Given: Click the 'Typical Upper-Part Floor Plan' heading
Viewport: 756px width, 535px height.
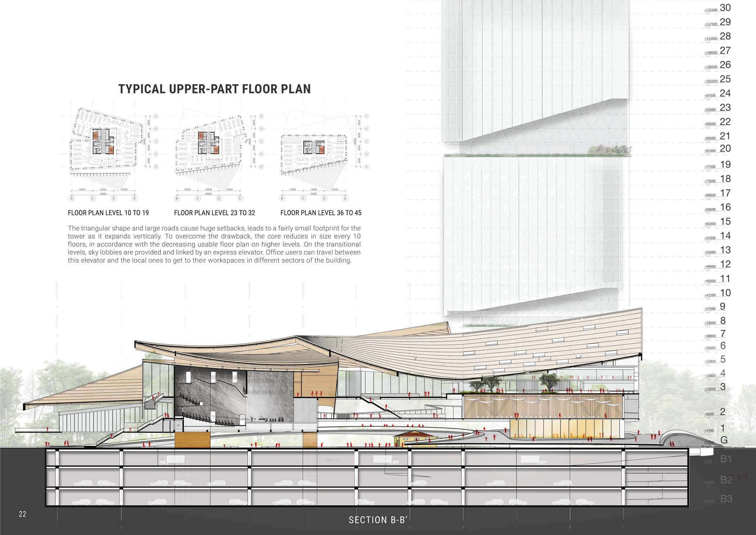Looking at the screenshot, I should 215,89.
